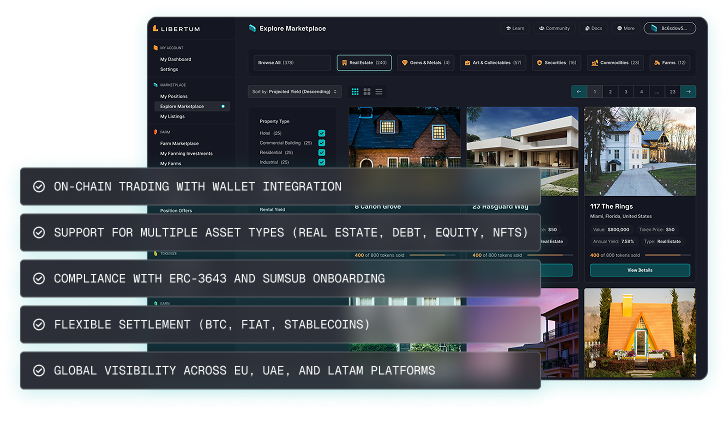Viewport: 728px width, 426px height.
Task: Go to page 23 in pagination
Action: pos(672,92)
